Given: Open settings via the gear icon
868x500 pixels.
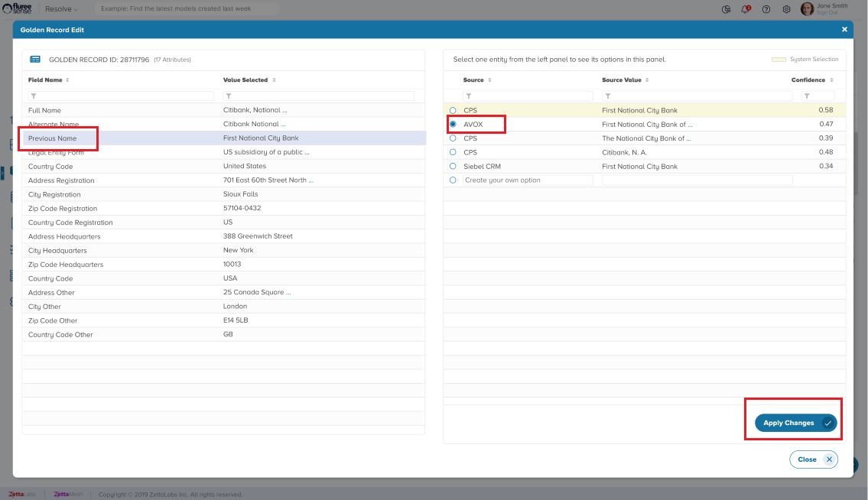Looking at the screenshot, I should 786,9.
